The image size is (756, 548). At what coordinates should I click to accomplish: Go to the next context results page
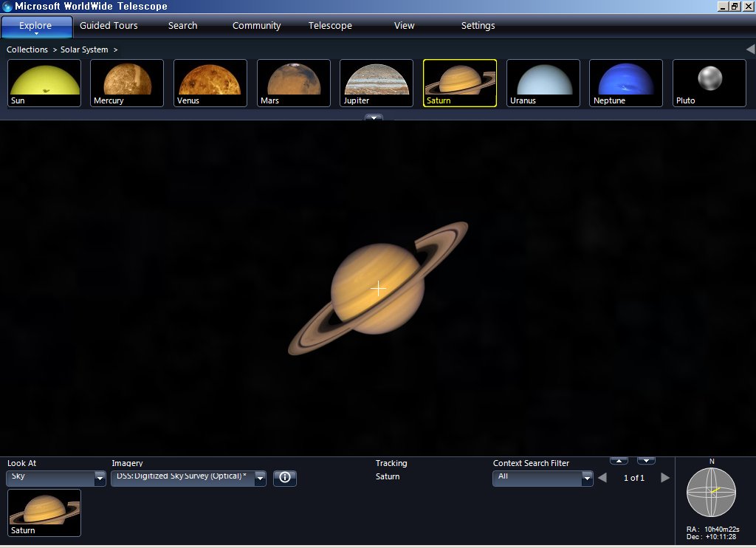665,478
